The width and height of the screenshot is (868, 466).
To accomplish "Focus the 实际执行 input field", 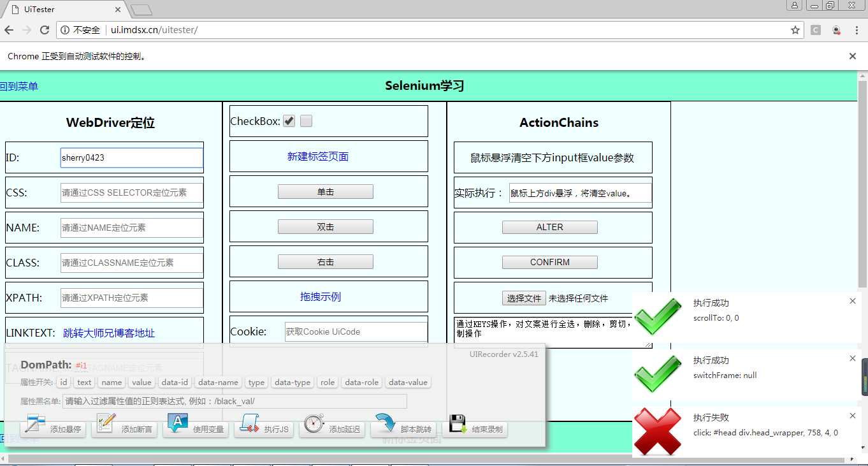I will (581, 193).
